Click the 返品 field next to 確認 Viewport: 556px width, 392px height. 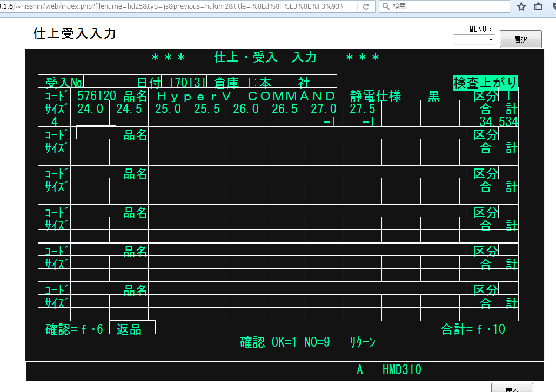pyautogui.click(x=132, y=328)
